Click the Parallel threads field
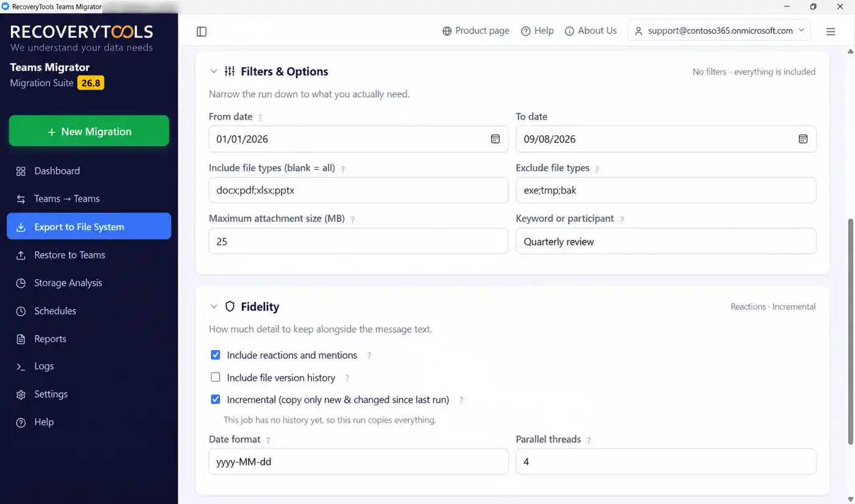This screenshot has width=855, height=504. [666, 462]
